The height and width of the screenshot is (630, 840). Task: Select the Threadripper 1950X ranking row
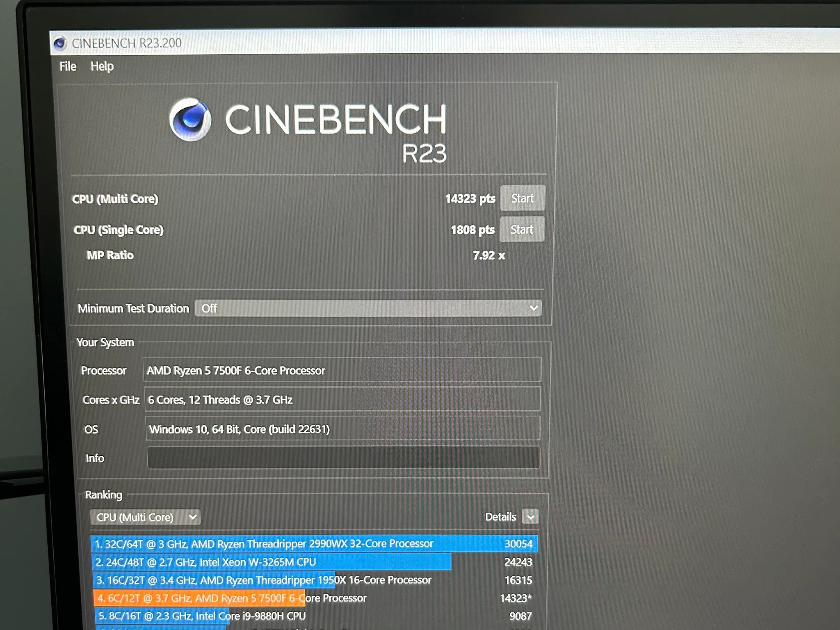314,580
